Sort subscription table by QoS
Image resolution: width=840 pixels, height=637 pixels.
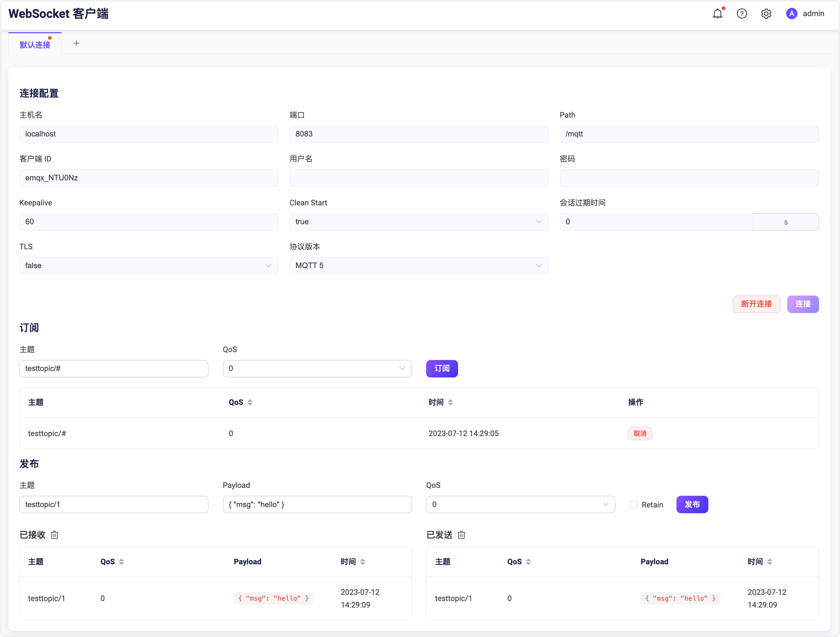tap(250, 402)
